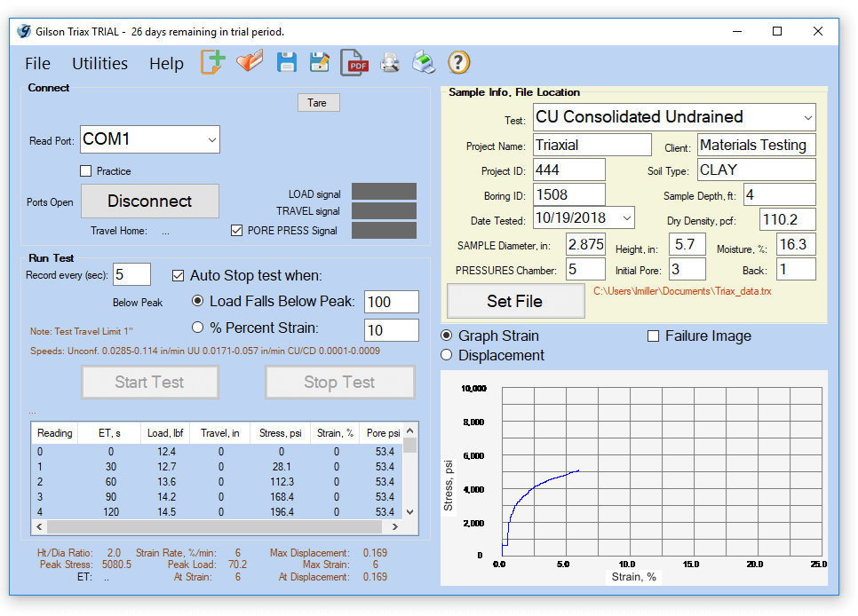Uncheck the PORE PRESS Signal checkbox
Image resolution: width=858 pixels, height=616 pixels.
[236, 230]
